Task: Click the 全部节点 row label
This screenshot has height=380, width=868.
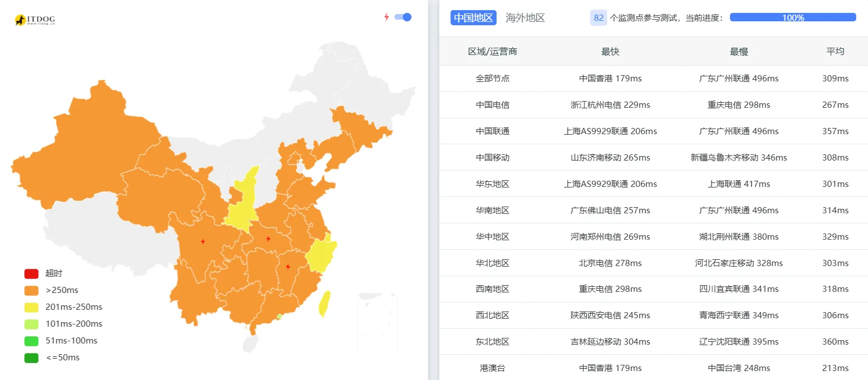Action: click(493, 79)
